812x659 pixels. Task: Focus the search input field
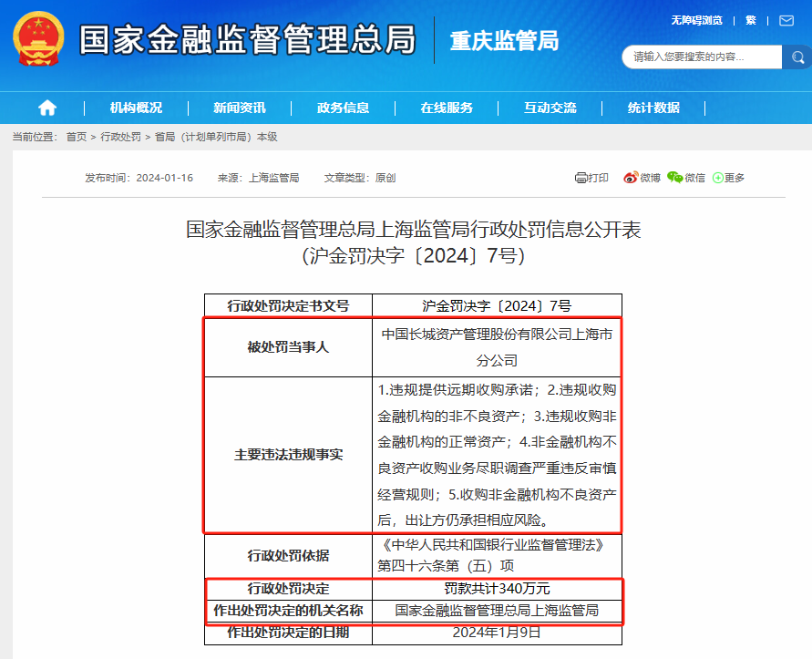pyautogui.click(x=702, y=57)
